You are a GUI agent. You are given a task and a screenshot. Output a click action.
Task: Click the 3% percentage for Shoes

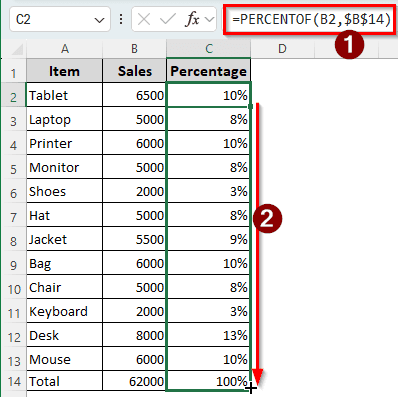click(209, 191)
